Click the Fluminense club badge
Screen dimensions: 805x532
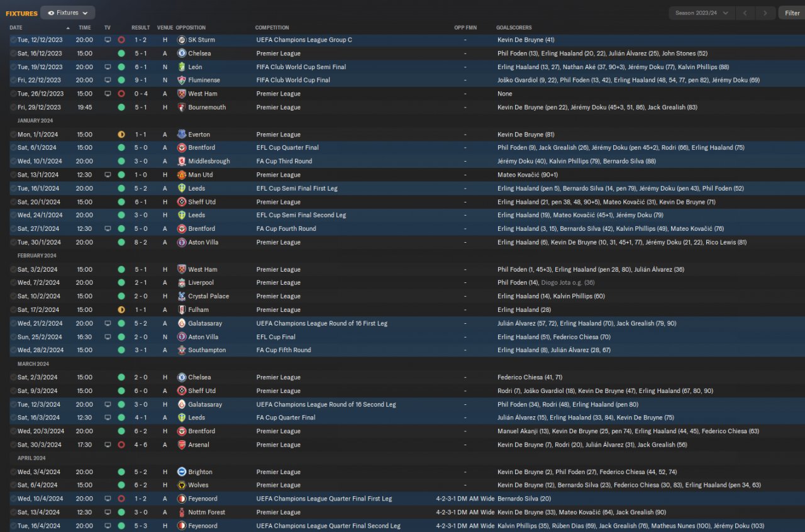182,80
